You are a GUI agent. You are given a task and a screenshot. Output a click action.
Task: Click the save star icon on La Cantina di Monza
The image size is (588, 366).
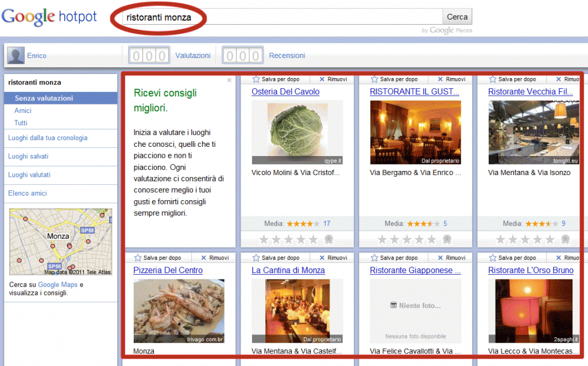(x=256, y=258)
